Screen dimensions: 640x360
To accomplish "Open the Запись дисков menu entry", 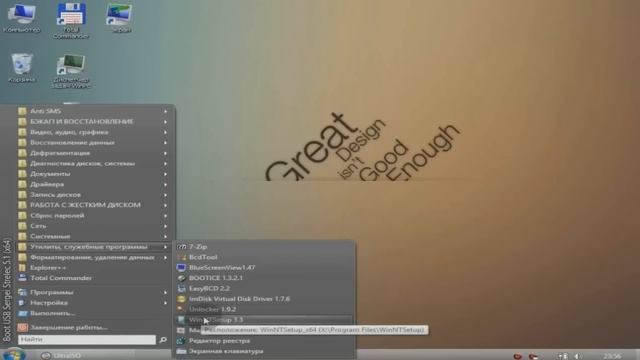I will (x=93, y=195).
